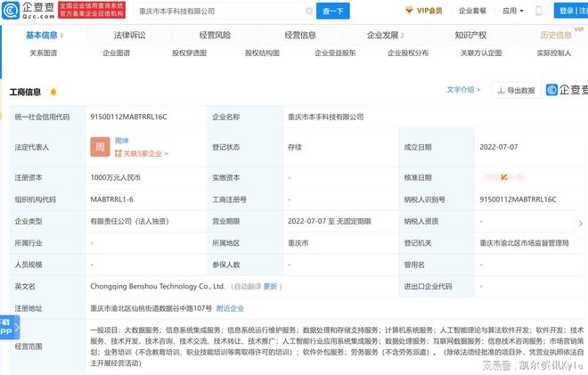588x375 pixels.
Task: Open the 法律诉讼 tab
Action: pos(130,36)
